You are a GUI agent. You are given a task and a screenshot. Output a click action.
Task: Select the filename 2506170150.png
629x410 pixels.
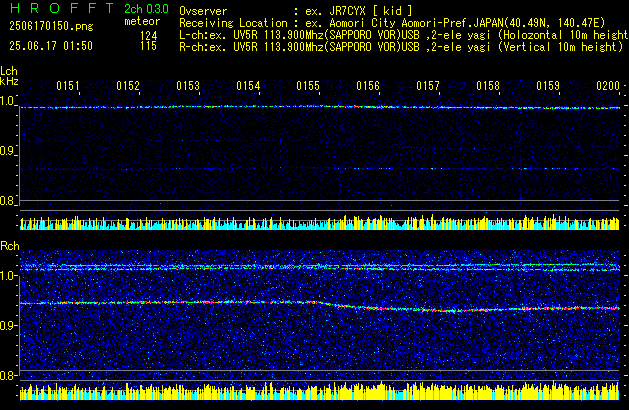(51, 26)
